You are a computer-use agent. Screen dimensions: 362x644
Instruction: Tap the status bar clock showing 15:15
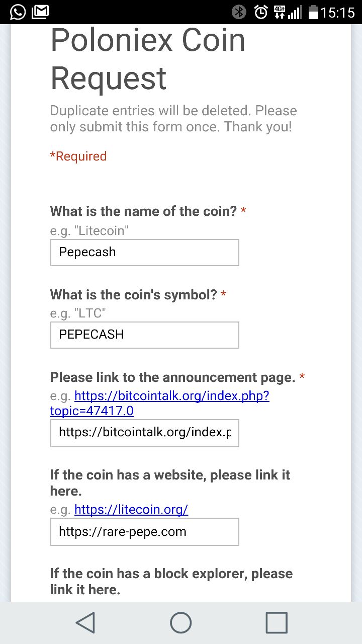[338, 13]
